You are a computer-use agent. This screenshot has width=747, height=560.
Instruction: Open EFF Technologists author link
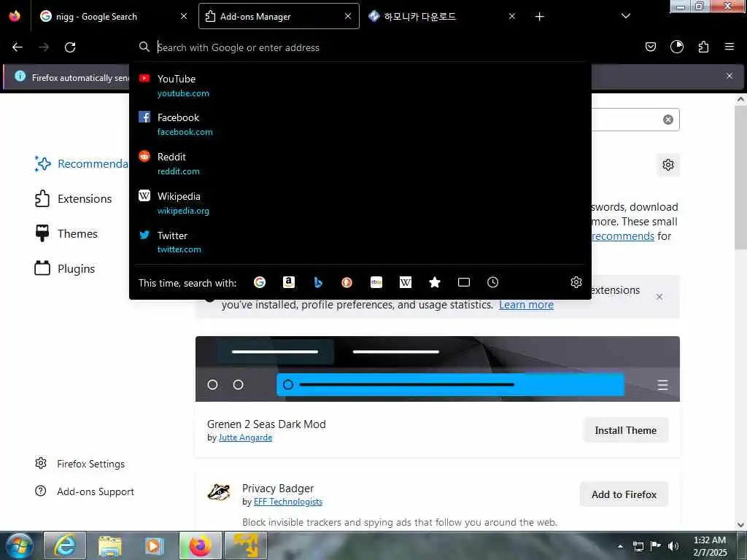pyautogui.click(x=287, y=502)
